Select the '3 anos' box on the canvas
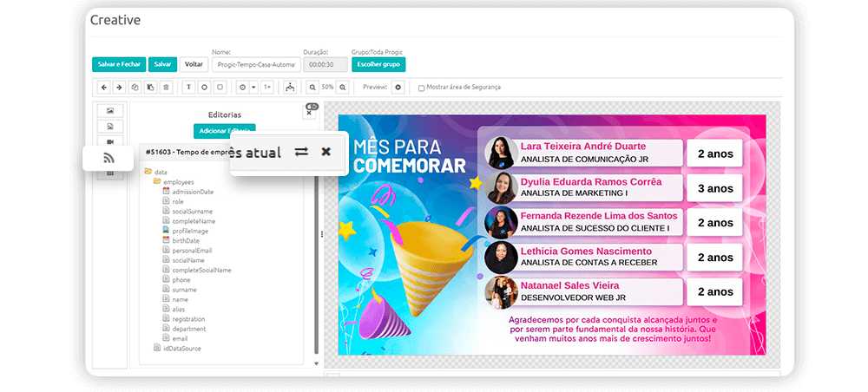 click(x=714, y=188)
